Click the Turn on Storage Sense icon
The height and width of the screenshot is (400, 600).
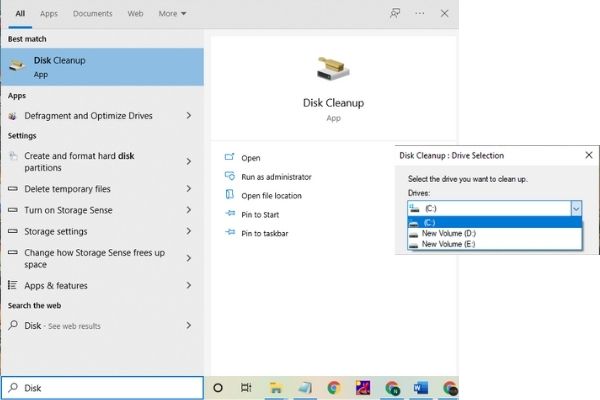point(13,210)
